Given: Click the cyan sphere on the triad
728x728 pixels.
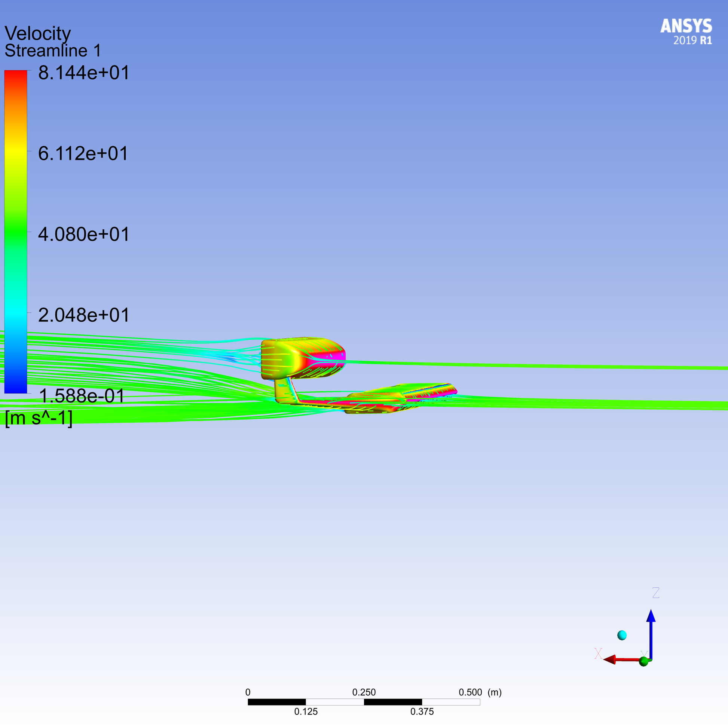Looking at the screenshot, I should (x=622, y=635).
